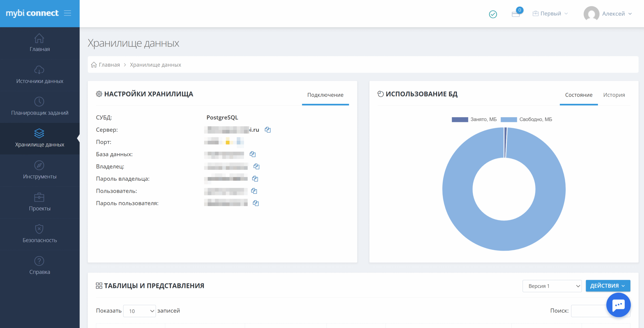Viewport: 644px width, 328px height.
Task: Toggle Свободно, МБ legend series
Action: (526, 119)
